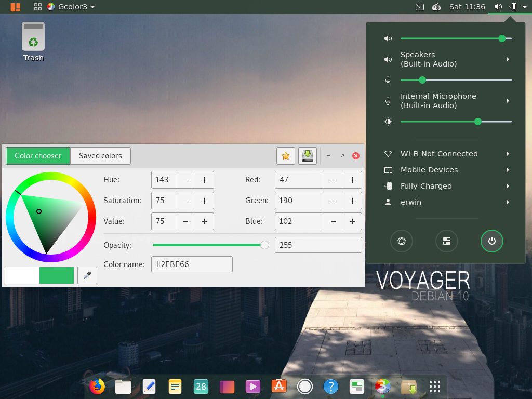Click the microphone level slider
This screenshot has width=532, height=399.
pyautogui.click(x=456, y=80)
